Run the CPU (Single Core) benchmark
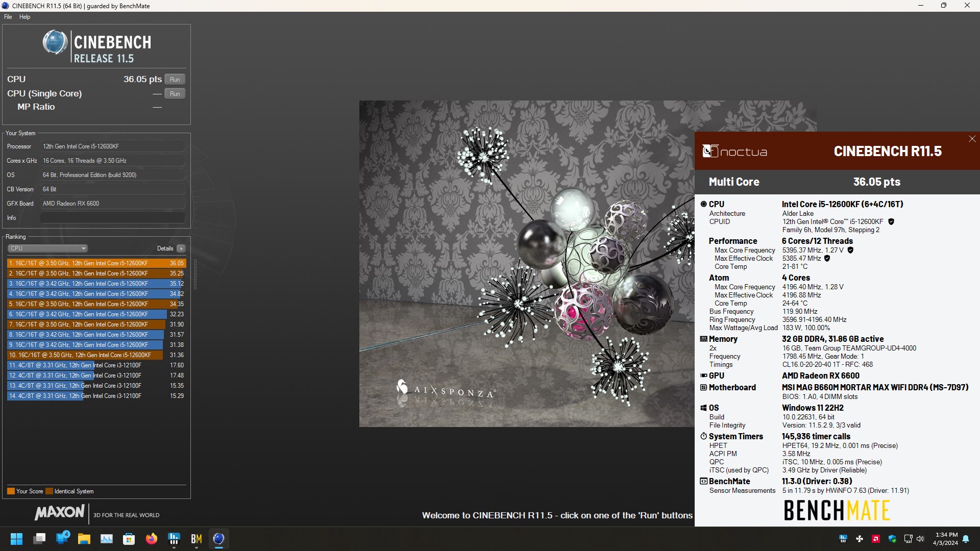This screenshot has width=980, height=551. (175, 94)
